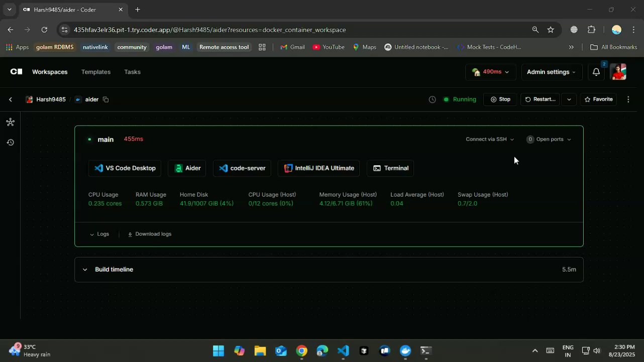Launch VS Code Desktop

125,168
